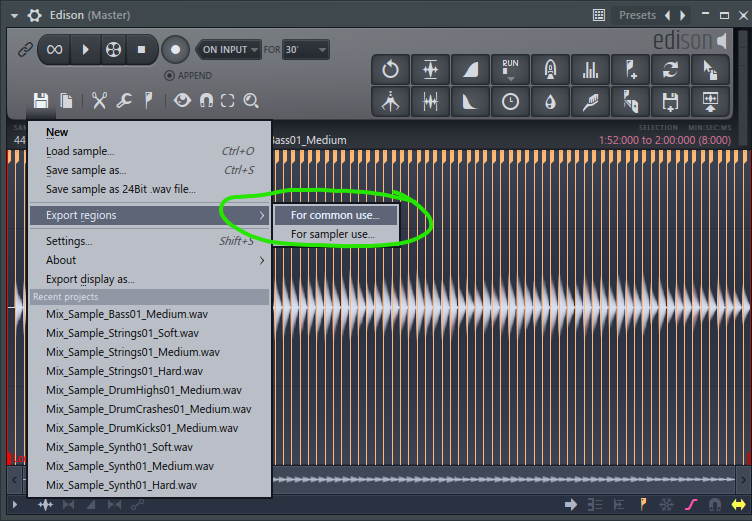Open the preset grid selector icon
This screenshot has width=752, height=521.
tap(599, 15)
